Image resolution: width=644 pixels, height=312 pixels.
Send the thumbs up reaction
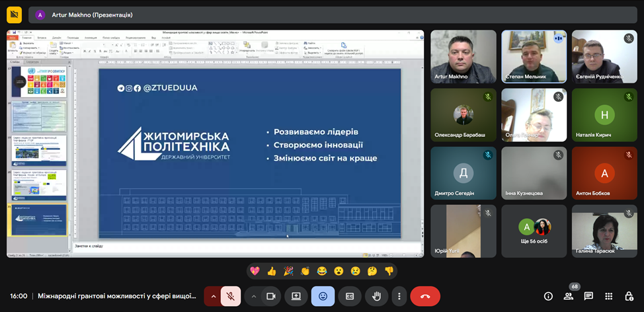click(271, 271)
